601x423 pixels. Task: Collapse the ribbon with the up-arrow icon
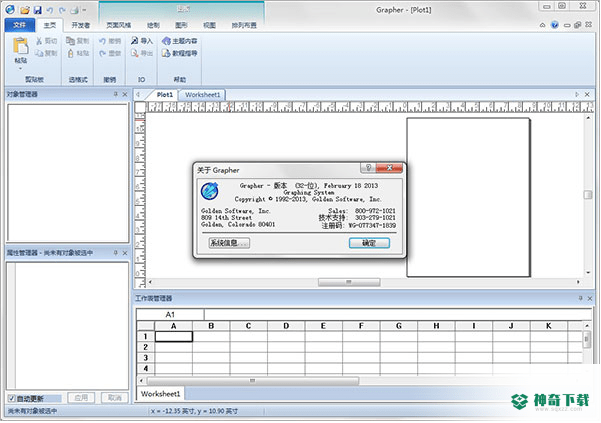click(542, 25)
